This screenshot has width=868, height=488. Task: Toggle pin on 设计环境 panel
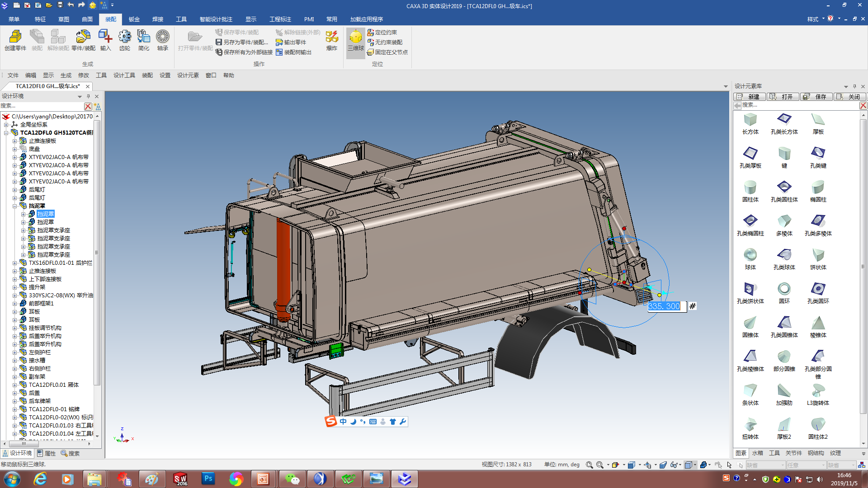click(x=88, y=96)
